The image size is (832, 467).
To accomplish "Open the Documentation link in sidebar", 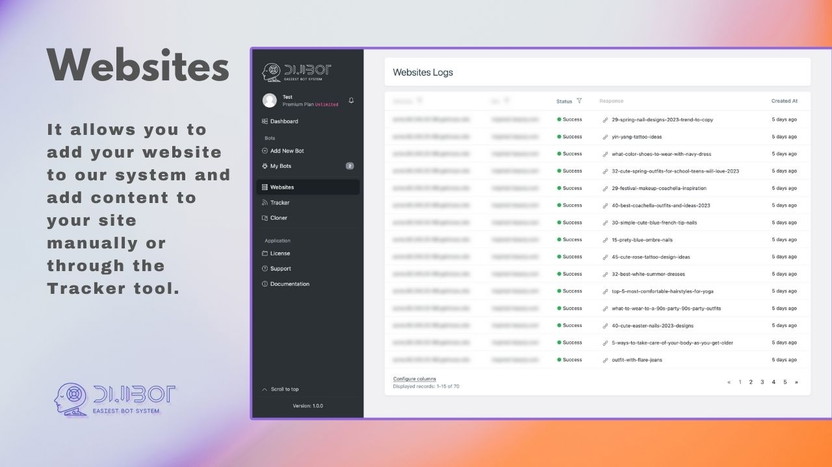I will tap(289, 284).
